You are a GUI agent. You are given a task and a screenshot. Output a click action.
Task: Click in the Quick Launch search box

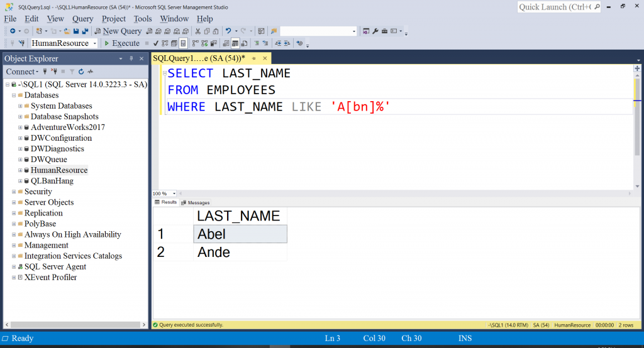[x=555, y=7]
